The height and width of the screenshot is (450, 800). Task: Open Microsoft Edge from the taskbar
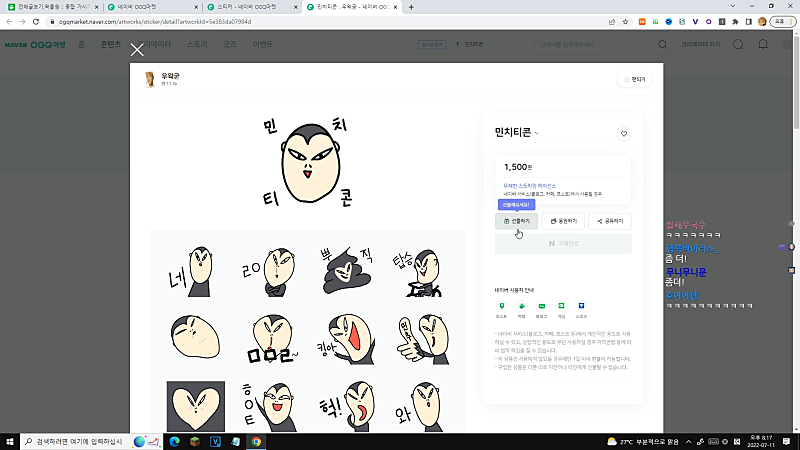coord(174,441)
